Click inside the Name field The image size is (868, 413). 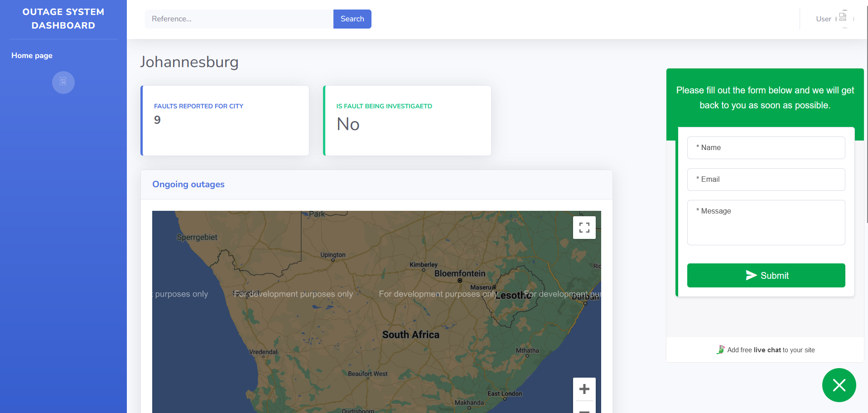tap(766, 147)
